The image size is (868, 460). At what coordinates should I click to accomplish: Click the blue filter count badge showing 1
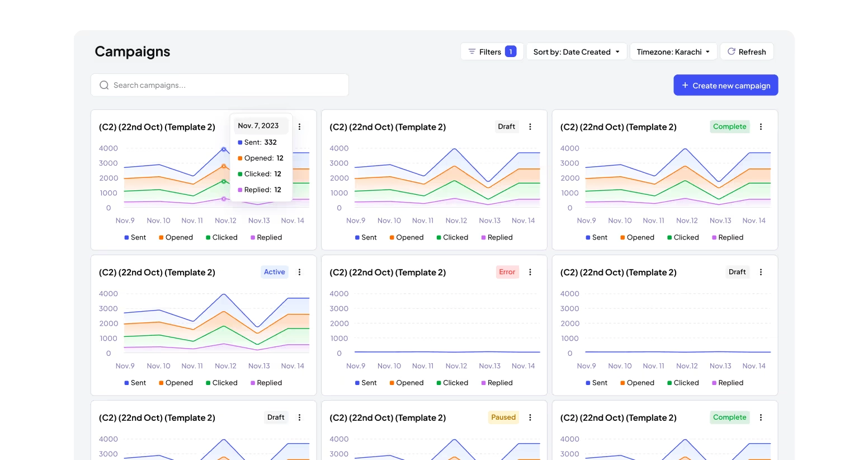[x=511, y=51]
